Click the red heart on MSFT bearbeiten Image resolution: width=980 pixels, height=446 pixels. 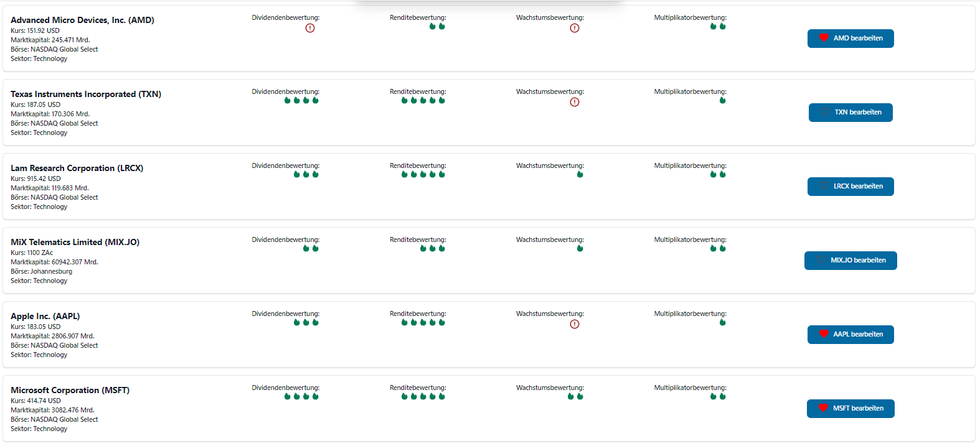pyautogui.click(x=823, y=408)
